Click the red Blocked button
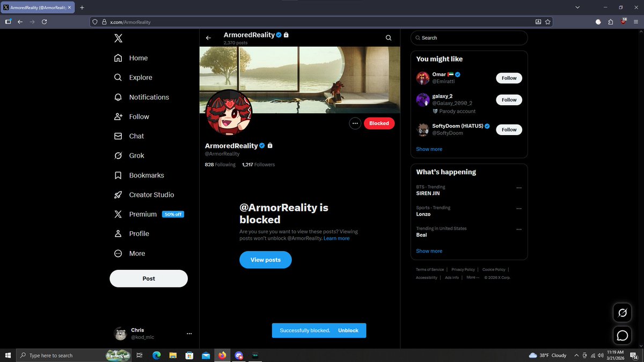Viewport: 644px width, 362px height. click(379, 123)
